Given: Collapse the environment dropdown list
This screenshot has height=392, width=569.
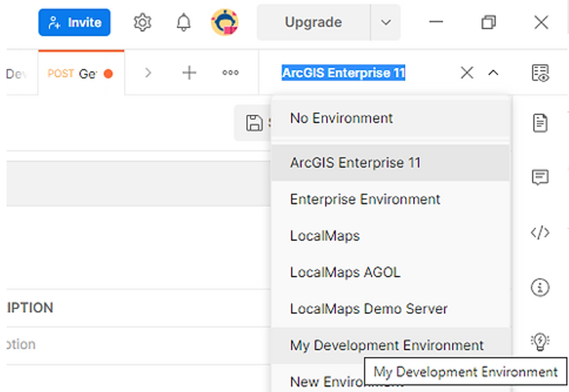Looking at the screenshot, I should point(493,73).
